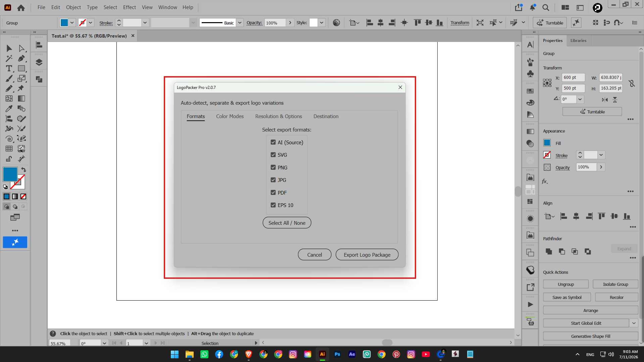Toggle constrain width and height proportions
Image resolution: width=644 pixels, height=362 pixels.
[632, 83]
